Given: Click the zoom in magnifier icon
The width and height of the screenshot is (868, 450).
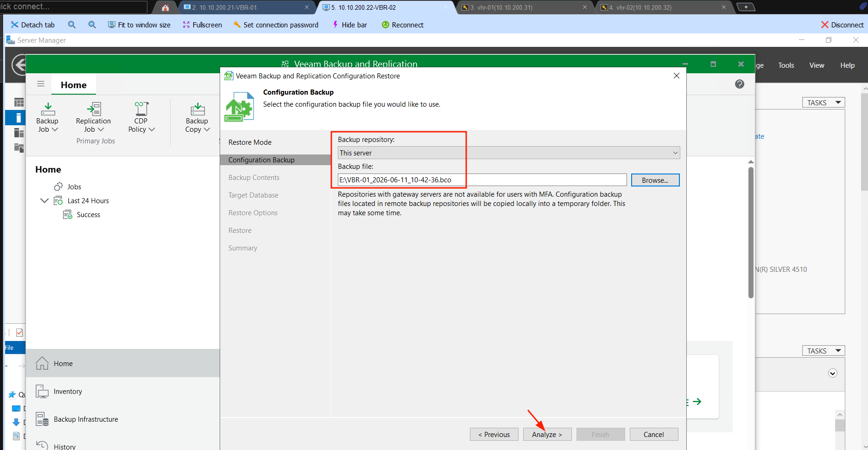Looking at the screenshot, I should pyautogui.click(x=72, y=25).
